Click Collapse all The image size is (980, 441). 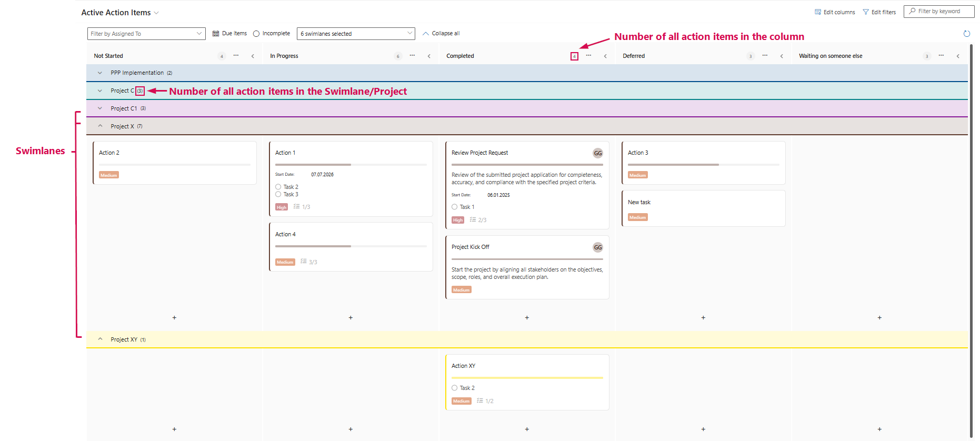[x=441, y=33]
